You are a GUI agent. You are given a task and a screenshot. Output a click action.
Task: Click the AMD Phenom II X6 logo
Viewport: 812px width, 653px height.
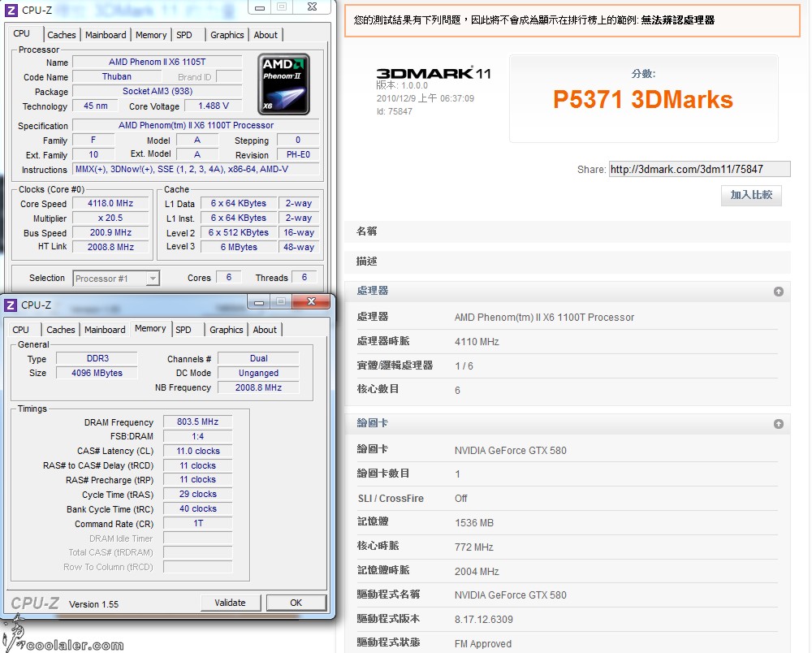283,84
